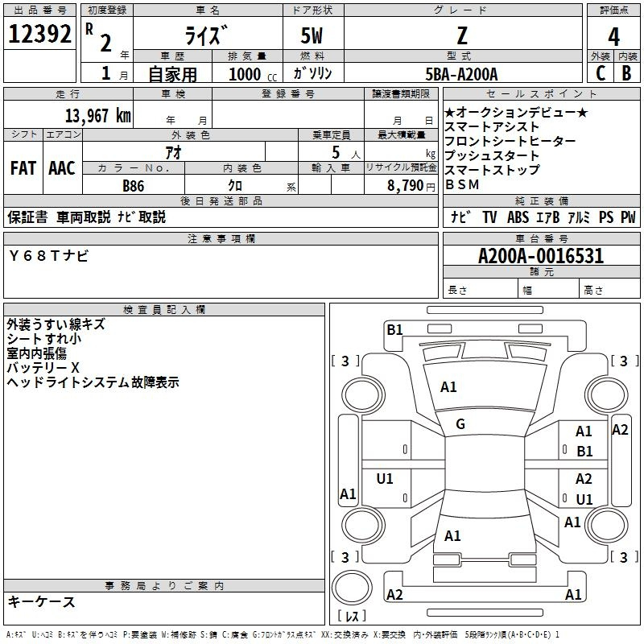
Task: Click the air conditioner value AAC
Action: point(62,168)
